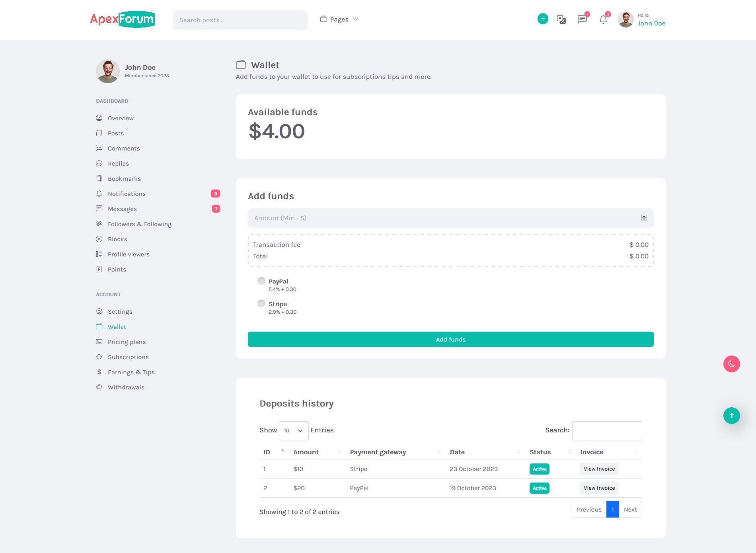Click pagination page 1 button

613,509
